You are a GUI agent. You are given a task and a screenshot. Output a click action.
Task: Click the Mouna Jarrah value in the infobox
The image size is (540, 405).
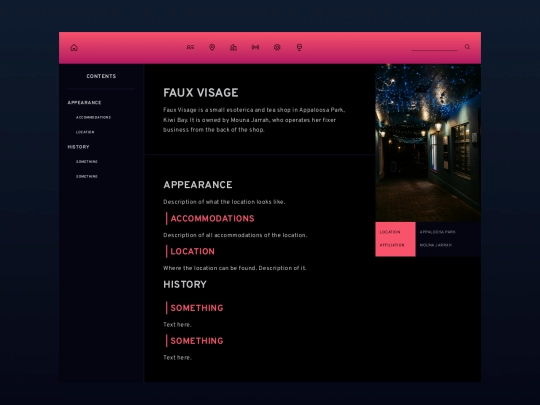[436, 245]
